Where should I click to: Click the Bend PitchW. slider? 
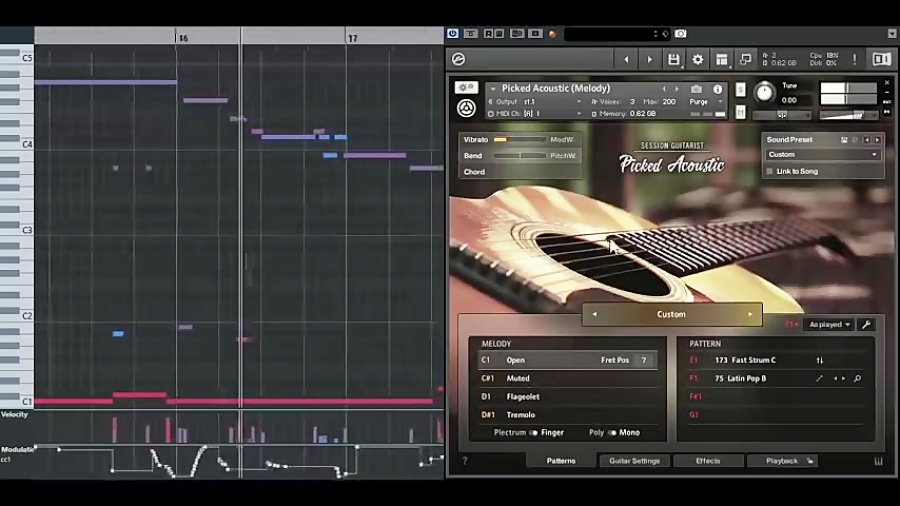click(x=519, y=155)
